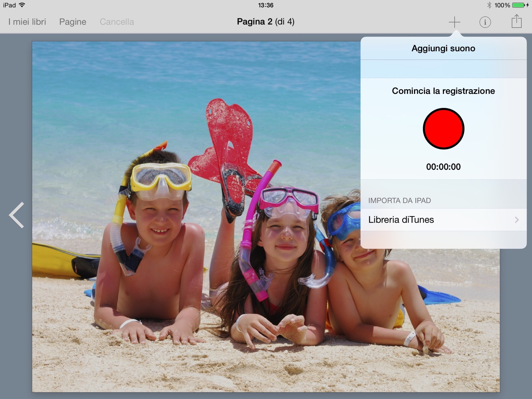532x399 pixels.
Task: Tap Comincia la registrazione label
Action: pos(443,91)
